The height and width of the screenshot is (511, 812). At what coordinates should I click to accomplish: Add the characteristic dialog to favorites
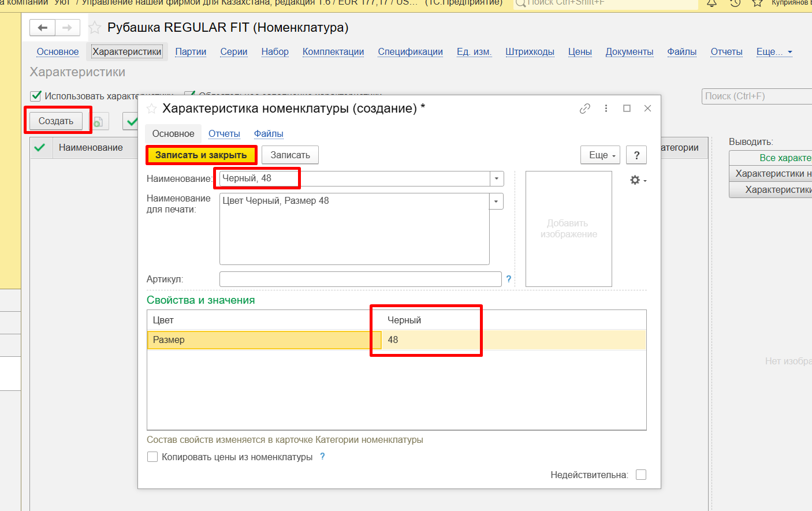pos(151,109)
